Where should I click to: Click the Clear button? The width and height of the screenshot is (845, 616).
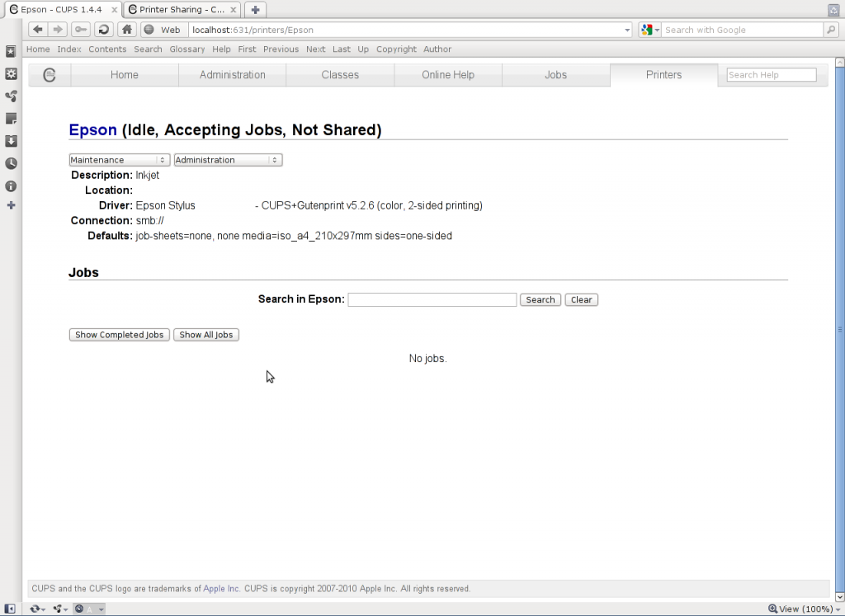tap(582, 300)
